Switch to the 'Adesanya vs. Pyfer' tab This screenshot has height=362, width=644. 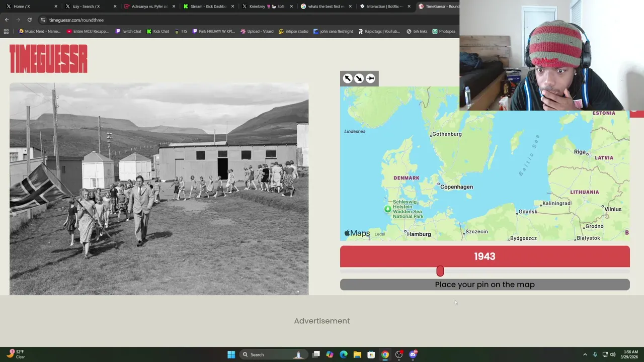coord(149,7)
